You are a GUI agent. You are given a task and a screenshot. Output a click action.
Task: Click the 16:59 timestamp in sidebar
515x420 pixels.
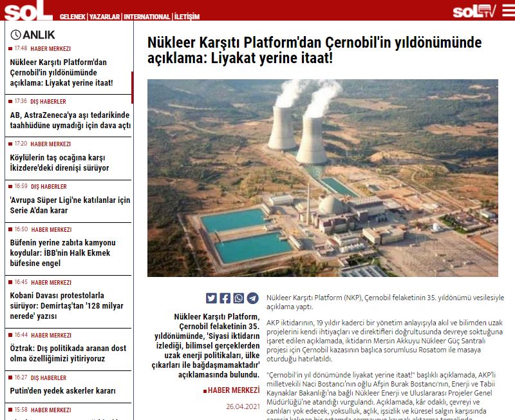[21, 186]
